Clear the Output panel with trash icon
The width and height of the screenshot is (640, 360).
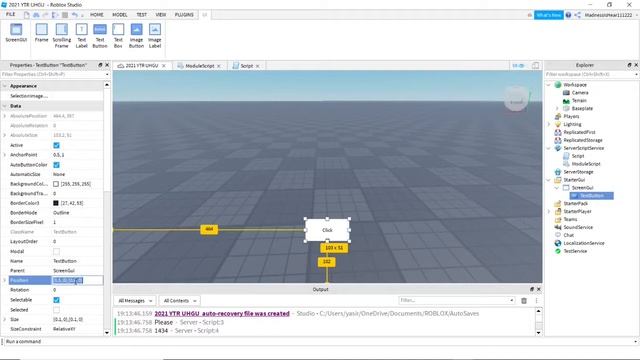524,301
